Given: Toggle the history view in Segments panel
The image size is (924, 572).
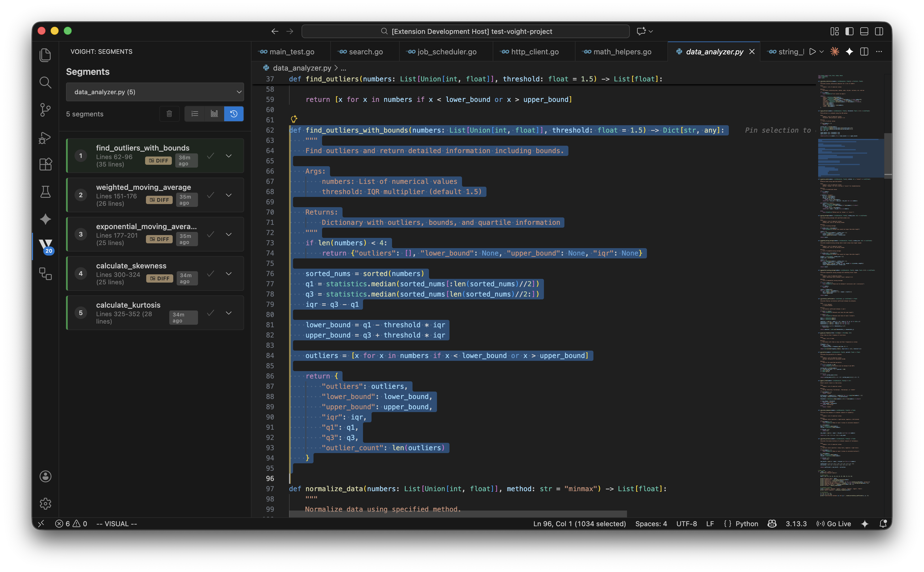Looking at the screenshot, I should (234, 114).
